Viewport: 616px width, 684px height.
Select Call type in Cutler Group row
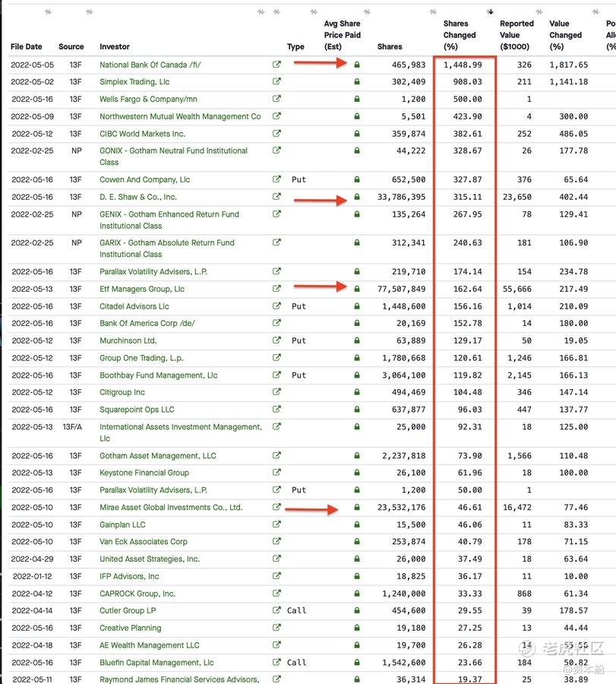tap(296, 610)
